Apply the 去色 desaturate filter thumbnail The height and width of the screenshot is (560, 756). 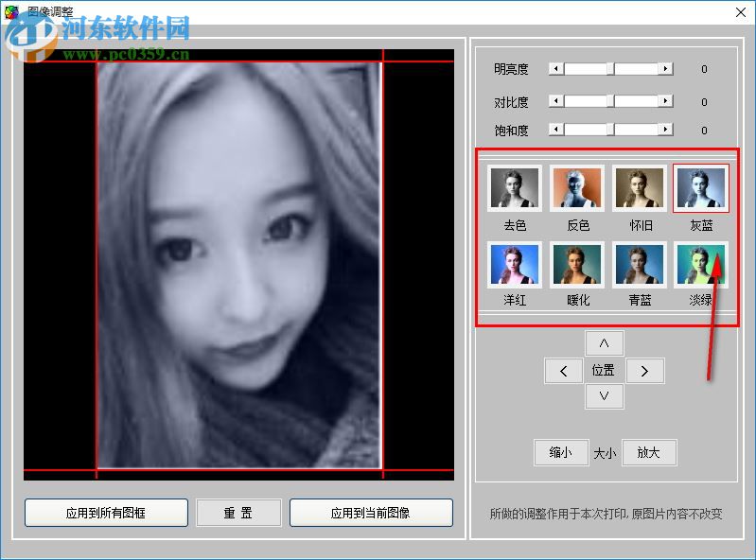pyautogui.click(x=515, y=188)
